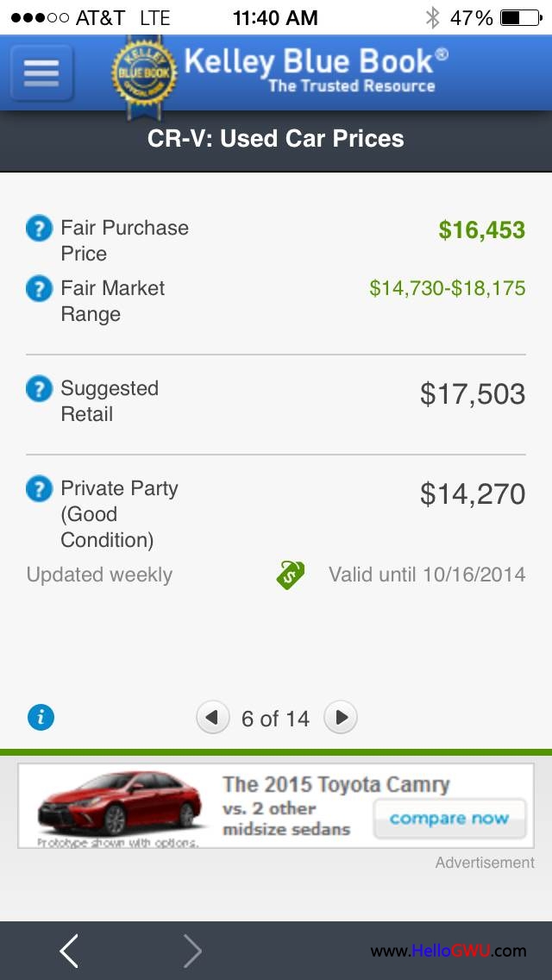Tap the $14,730-$18,175 market range
This screenshot has width=552, height=980.
tap(447, 289)
